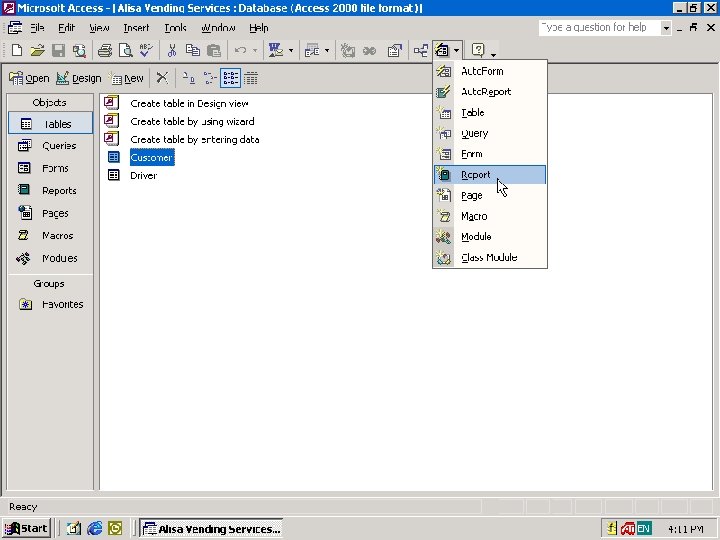Select Pages in the Objects bar
The width and height of the screenshot is (720, 540).
(50, 213)
